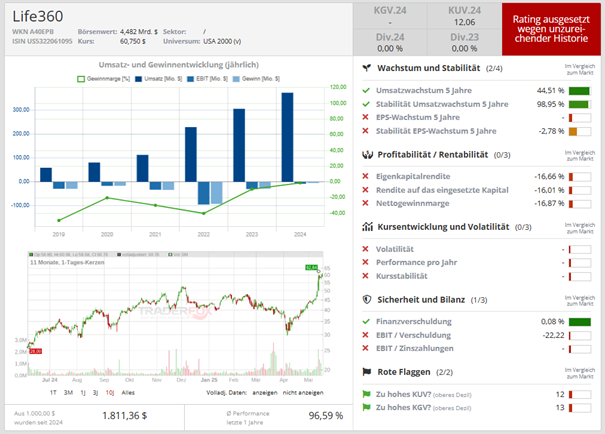605x434 pixels.
Task: Click the red cross next to Volatilität
Action: 365,249
